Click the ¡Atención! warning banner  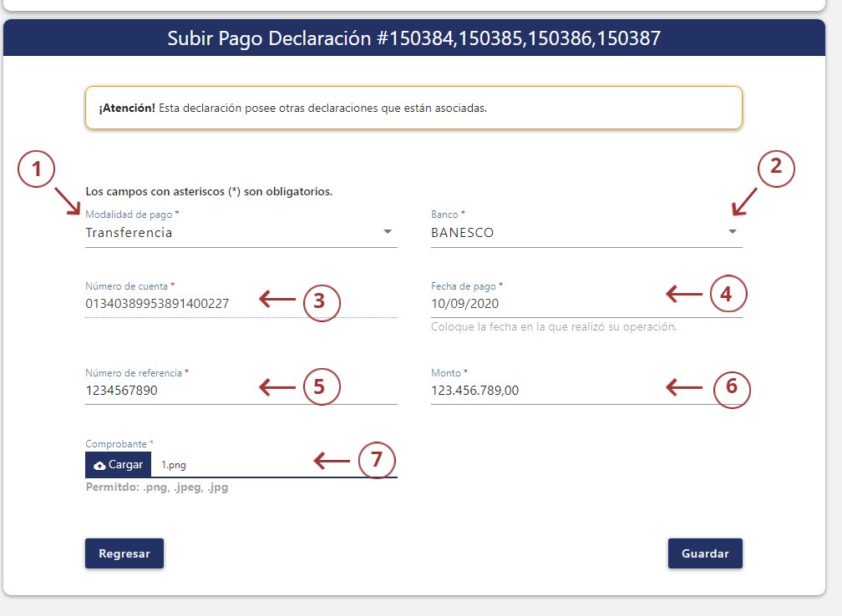point(413,109)
